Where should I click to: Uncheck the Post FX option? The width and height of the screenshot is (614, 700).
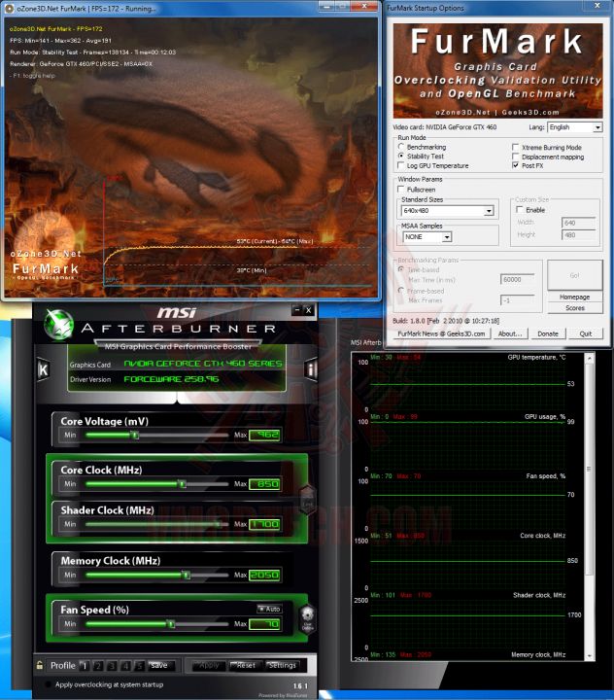tap(516, 165)
